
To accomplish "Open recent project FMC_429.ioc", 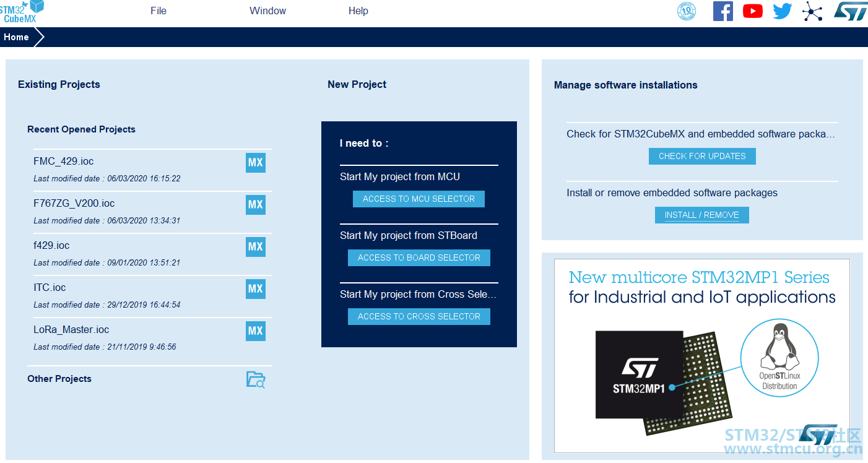I will [64, 162].
